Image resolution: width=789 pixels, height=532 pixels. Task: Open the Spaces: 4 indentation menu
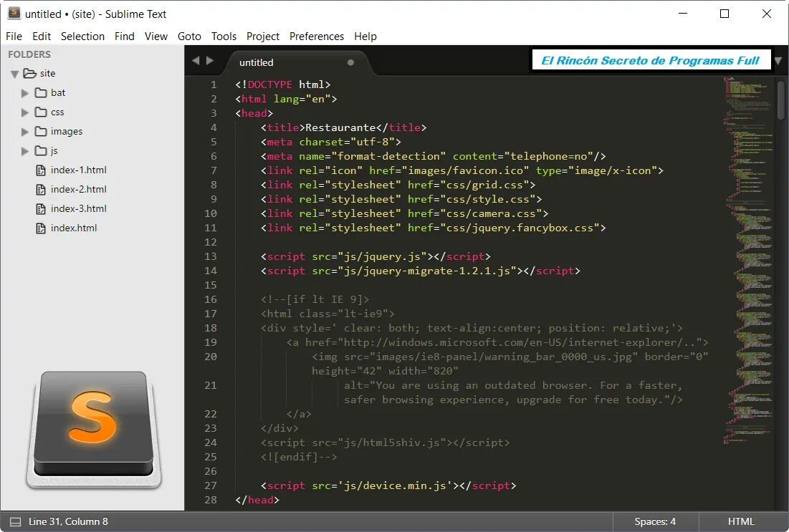click(655, 521)
